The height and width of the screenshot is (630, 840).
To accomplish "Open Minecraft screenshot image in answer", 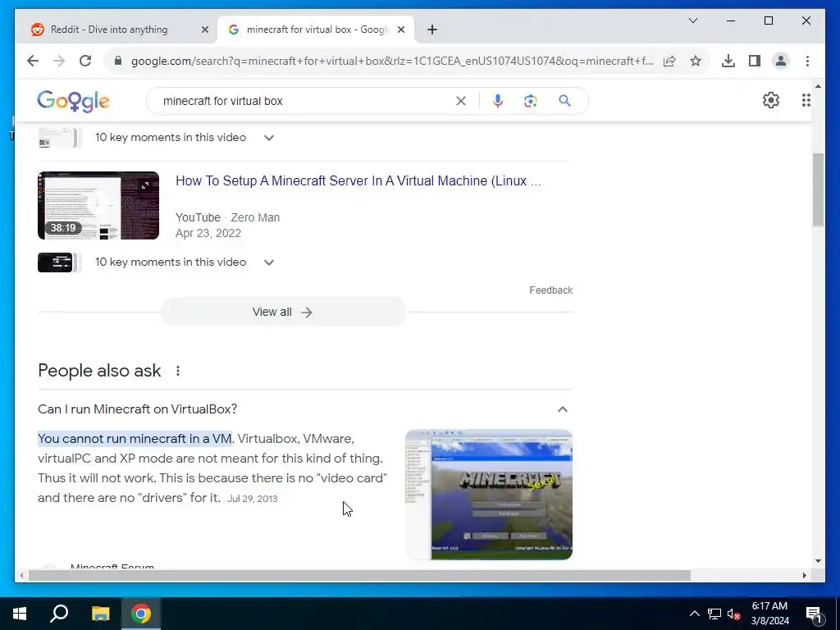I will click(x=489, y=495).
